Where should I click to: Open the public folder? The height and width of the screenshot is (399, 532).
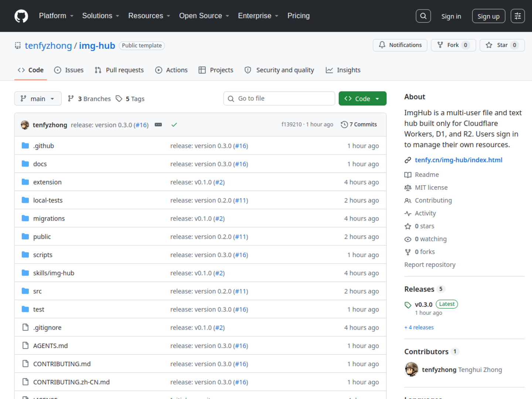tap(42, 237)
